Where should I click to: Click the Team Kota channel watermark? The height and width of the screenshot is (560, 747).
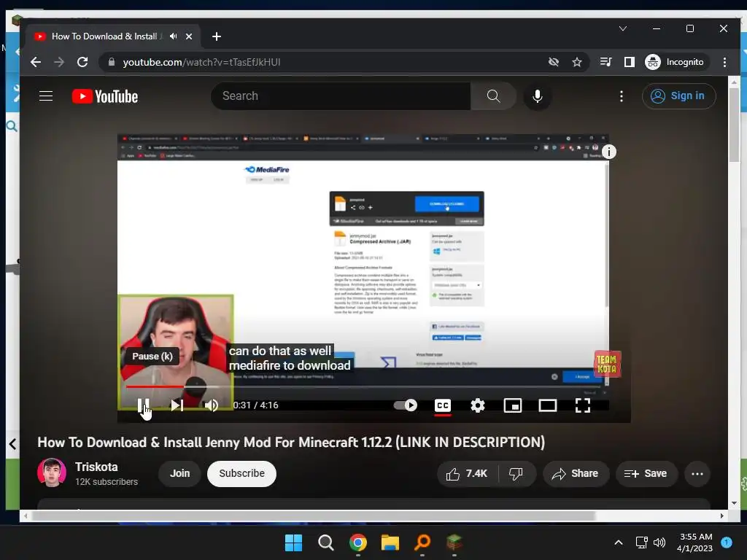[x=607, y=364]
